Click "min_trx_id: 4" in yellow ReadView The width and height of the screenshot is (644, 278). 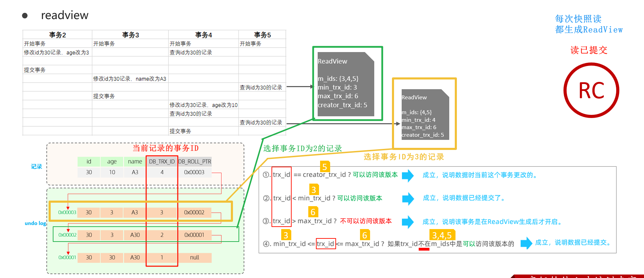(418, 120)
